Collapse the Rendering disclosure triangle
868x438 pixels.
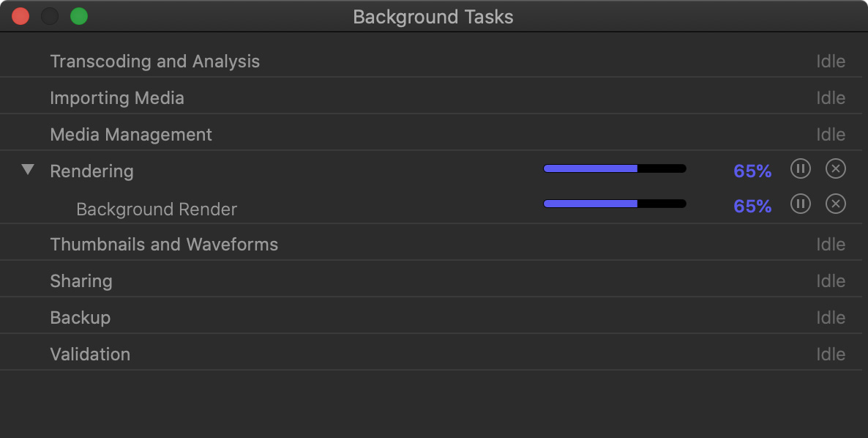28,170
